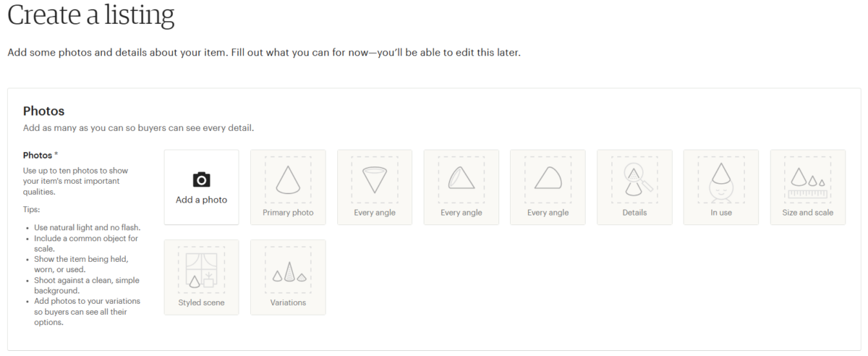Screen dimensions: 868x356
Task: Click the 'Styled scene' caption
Action: pos(201,302)
